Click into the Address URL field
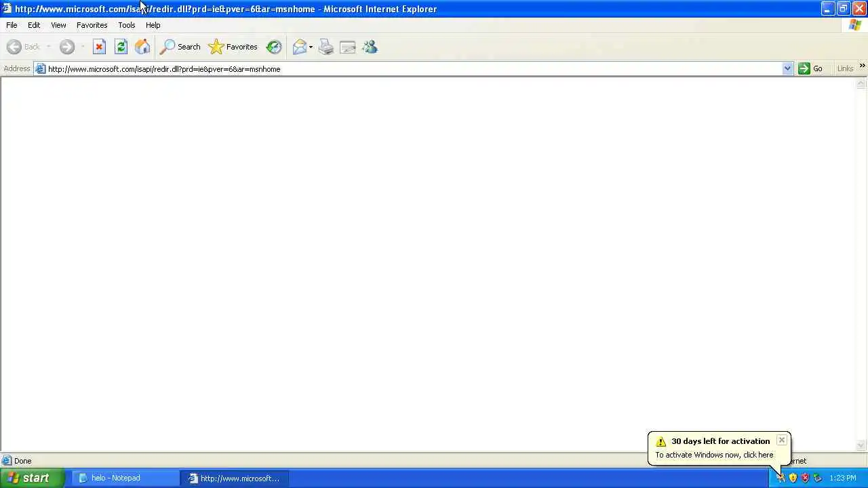This screenshot has height=488, width=868. [414, 68]
